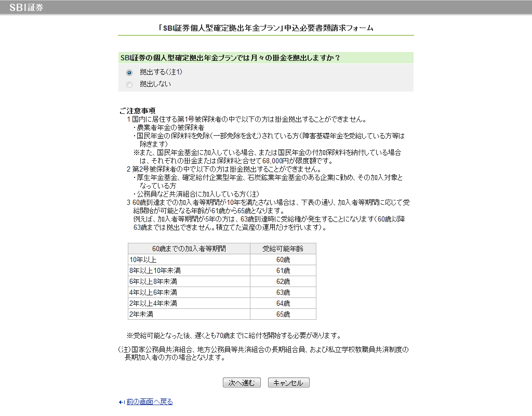Click the line ・農業者年金の被保険者
Screen dimensions: 532x416
click(168, 128)
